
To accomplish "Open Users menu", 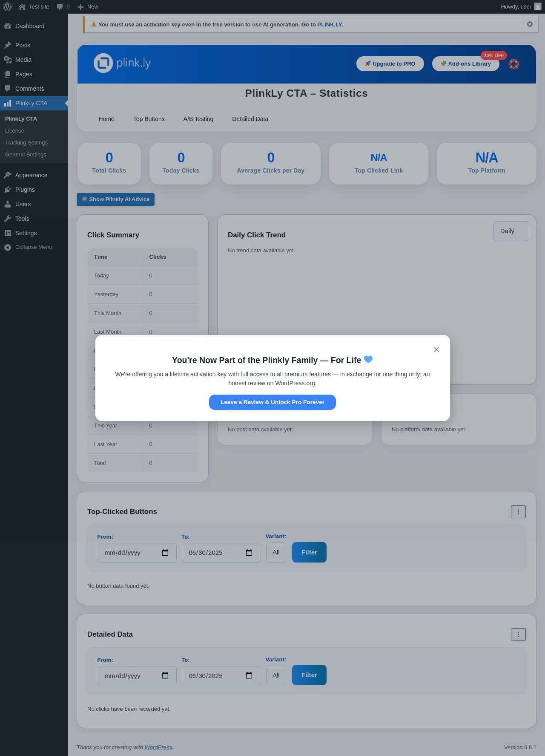I will (x=34, y=204).
